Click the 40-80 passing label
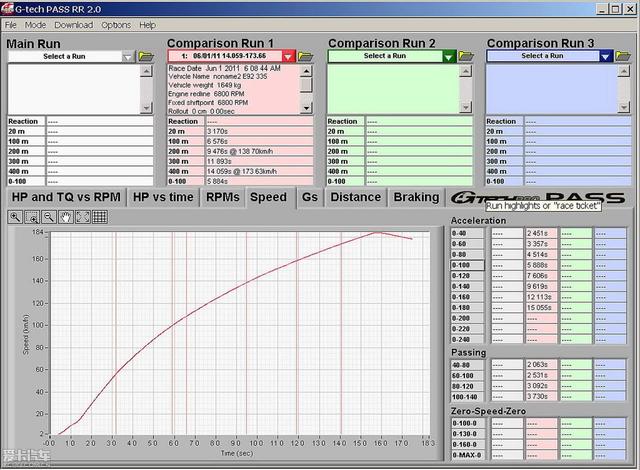The image size is (640, 470). click(x=467, y=365)
